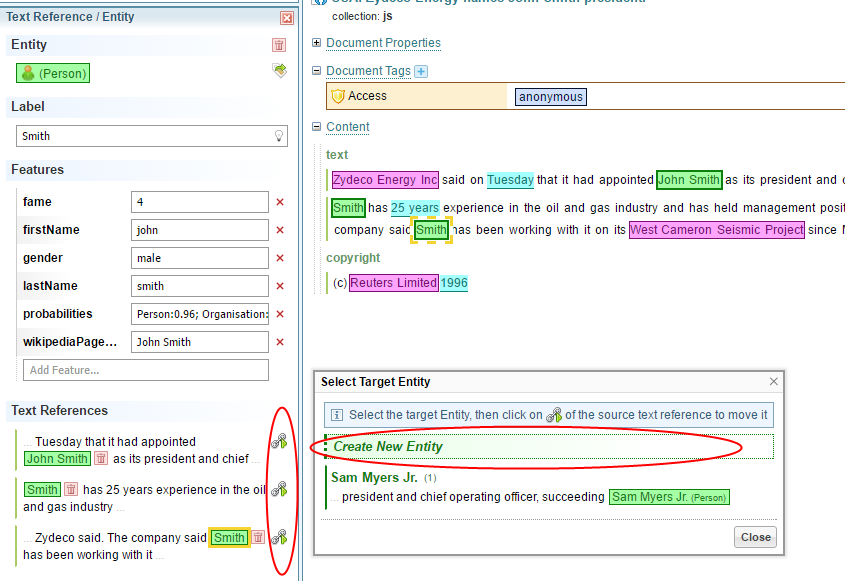Click the Entity delete trash icon
This screenshot has width=845, height=581.
tap(279, 45)
